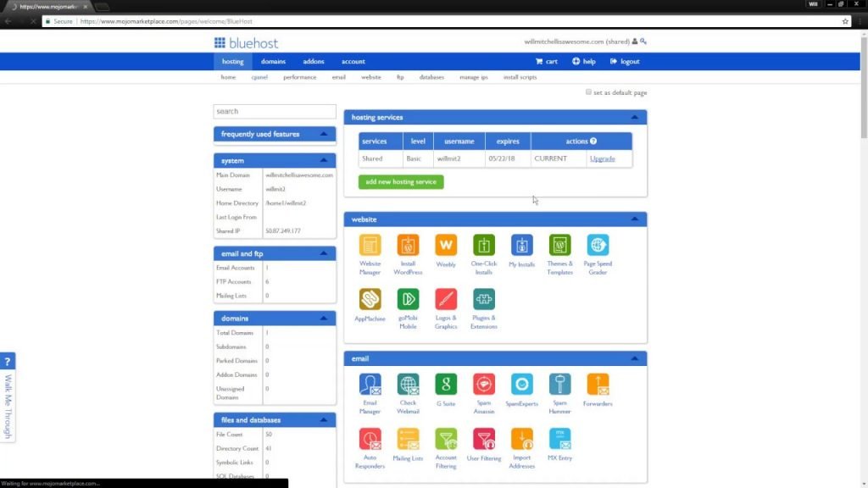Open User Filtering icon
The width and height of the screenshot is (868, 488).
point(484,439)
